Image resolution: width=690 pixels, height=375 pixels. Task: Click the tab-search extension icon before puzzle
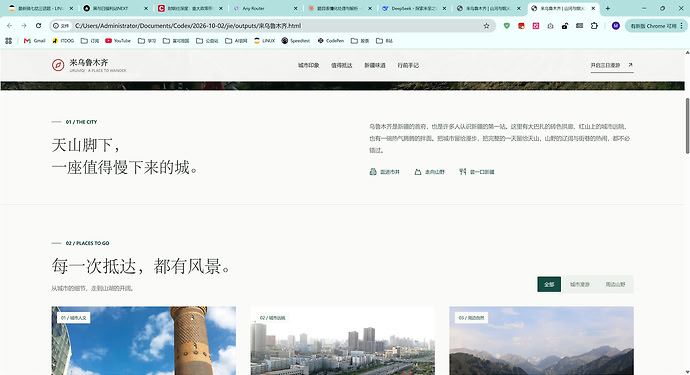point(580,26)
